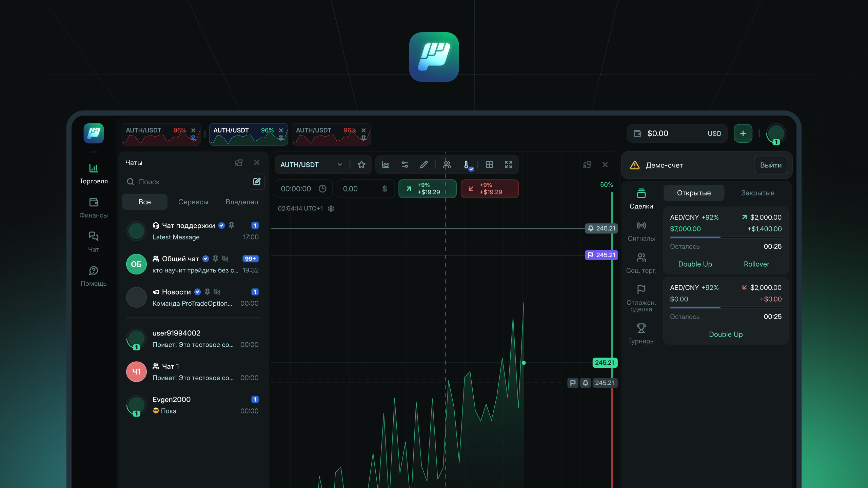The height and width of the screenshot is (488, 868).
Task: Click the Выйти button on Демо-счет
Action: (771, 165)
